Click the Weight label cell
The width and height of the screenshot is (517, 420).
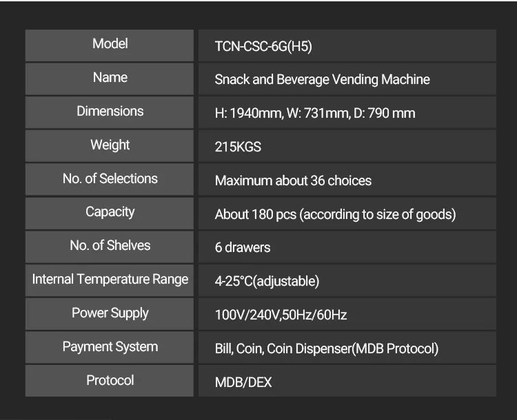click(x=110, y=145)
